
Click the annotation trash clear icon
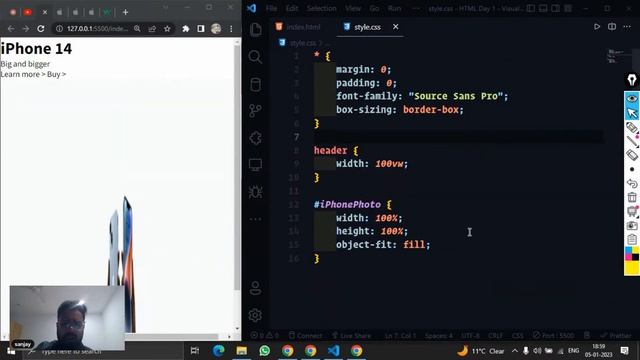pos(632,197)
